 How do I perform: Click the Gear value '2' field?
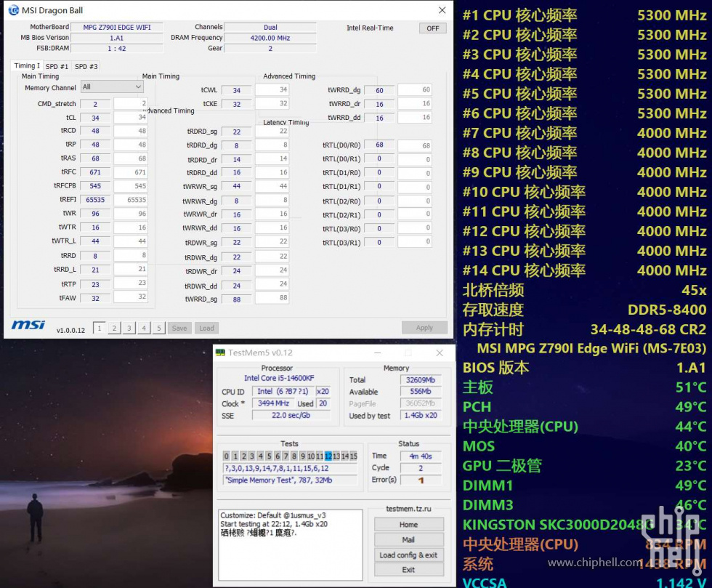[x=270, y=49]
